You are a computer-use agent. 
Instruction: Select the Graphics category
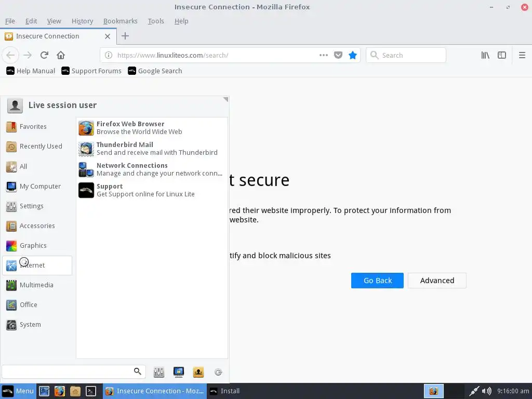37,245
